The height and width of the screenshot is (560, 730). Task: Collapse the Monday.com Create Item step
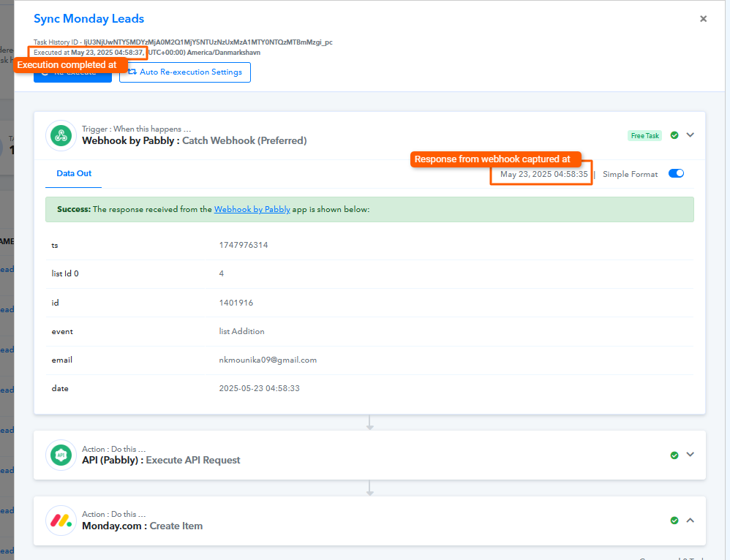point(690,521)
